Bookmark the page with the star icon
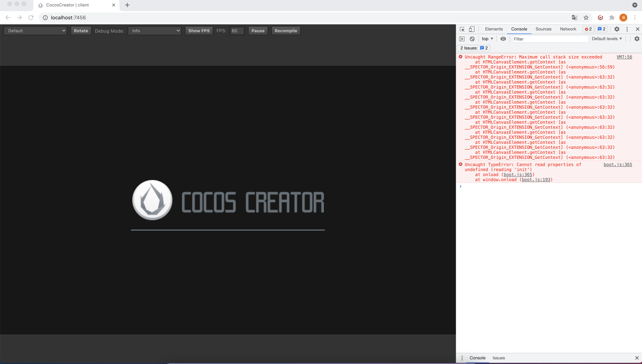 (x=586, y=18)
